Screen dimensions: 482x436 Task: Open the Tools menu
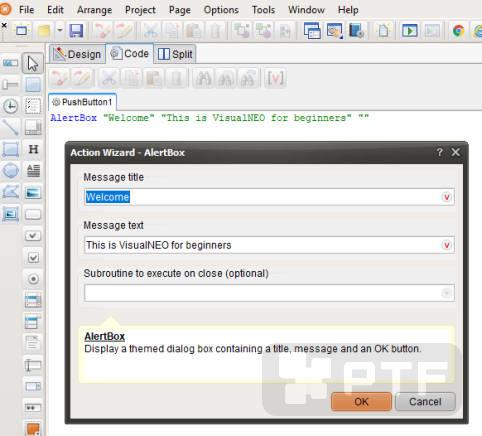tap(263, 10)
